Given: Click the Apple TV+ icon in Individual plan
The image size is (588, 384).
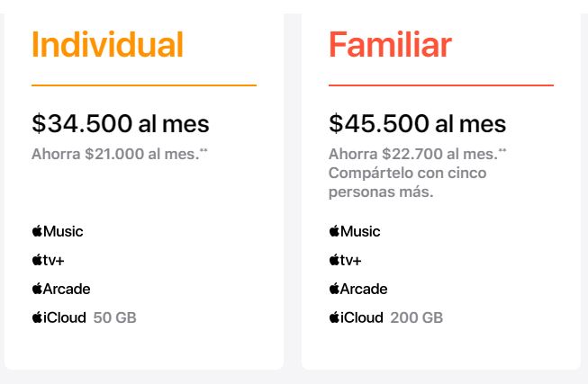Looking at the screenshot, I should coord(48,260).
